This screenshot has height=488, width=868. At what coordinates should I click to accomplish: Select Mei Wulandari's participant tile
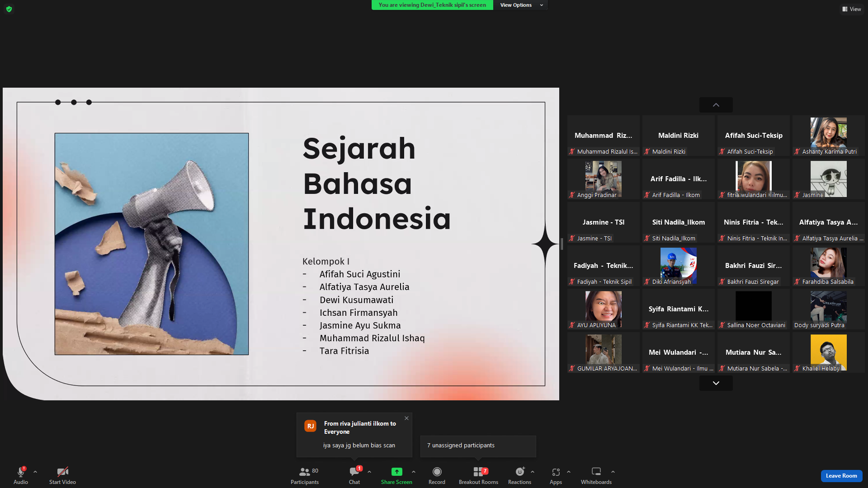click(679, 352)
